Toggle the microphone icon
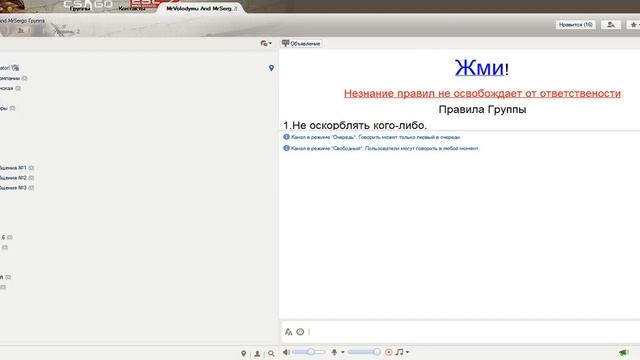 [334, 352]
